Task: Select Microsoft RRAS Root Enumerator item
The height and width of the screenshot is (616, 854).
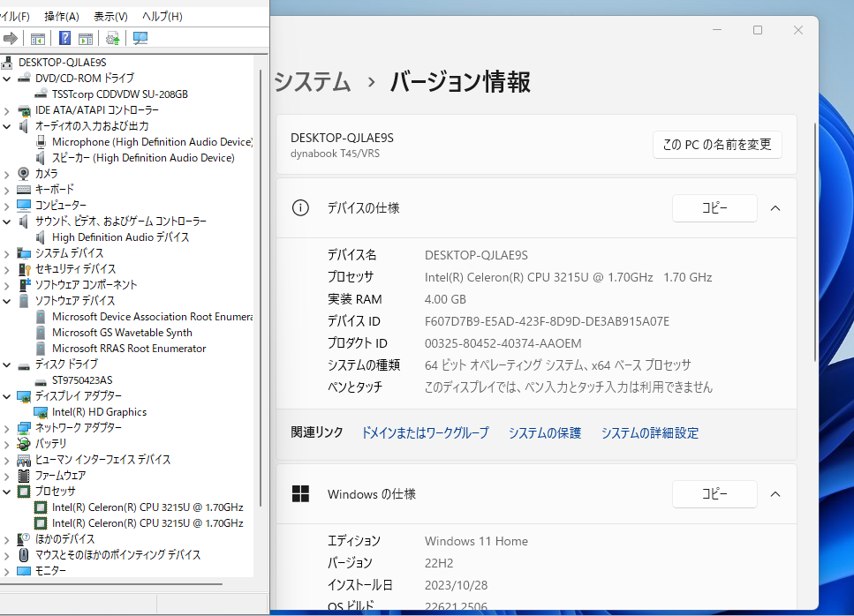Action: coord(129,349)
